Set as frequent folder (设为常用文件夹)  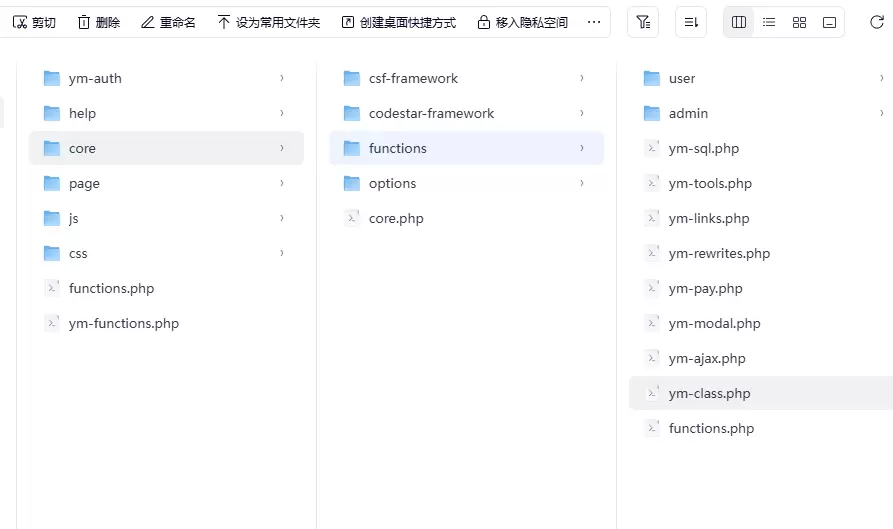(x=269, y=22)
